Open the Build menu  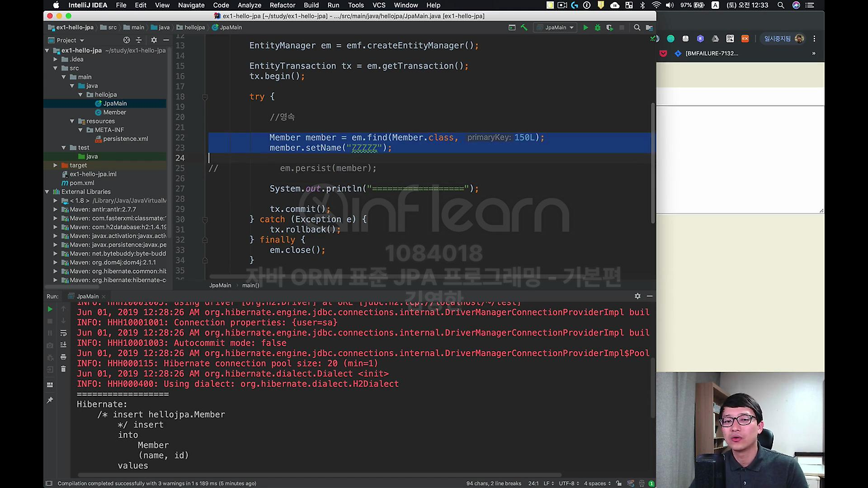coord(311,5)
